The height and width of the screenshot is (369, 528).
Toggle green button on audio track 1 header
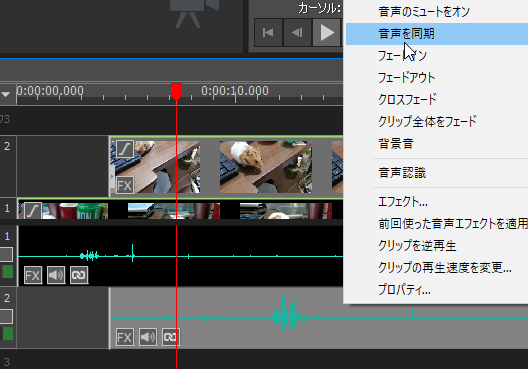8,272
